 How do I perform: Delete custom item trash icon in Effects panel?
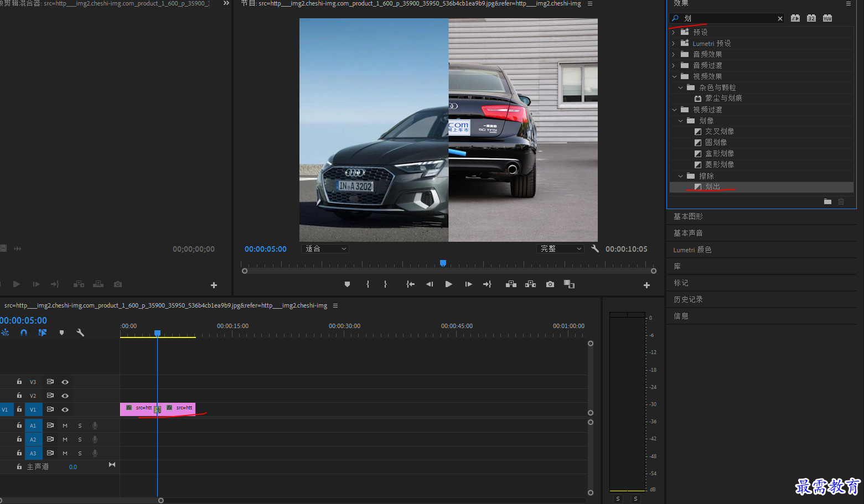(x=841, y=201)
